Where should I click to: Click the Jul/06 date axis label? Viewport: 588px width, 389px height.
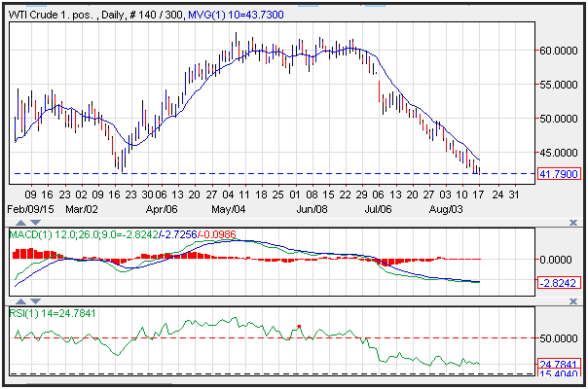[x=380, y=208]
